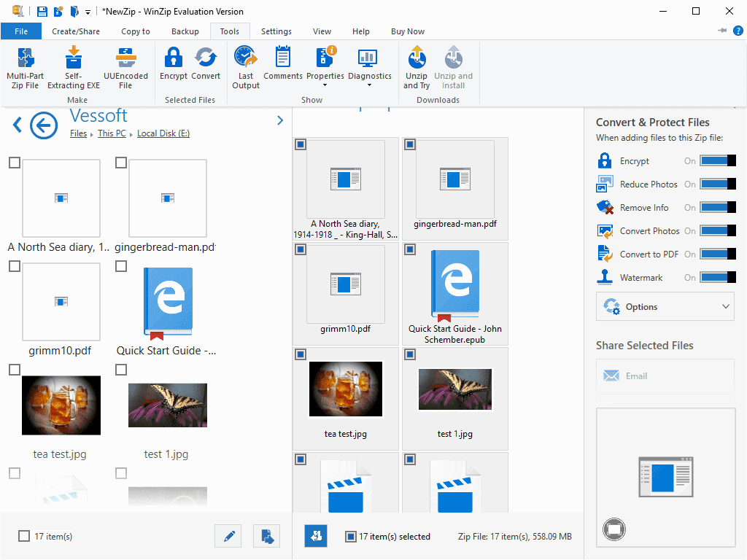The image size is (747, 560).
Task: Uncheck gingerbread-man.pdf checkbox in zip pane
Action: tap(410, 144)
